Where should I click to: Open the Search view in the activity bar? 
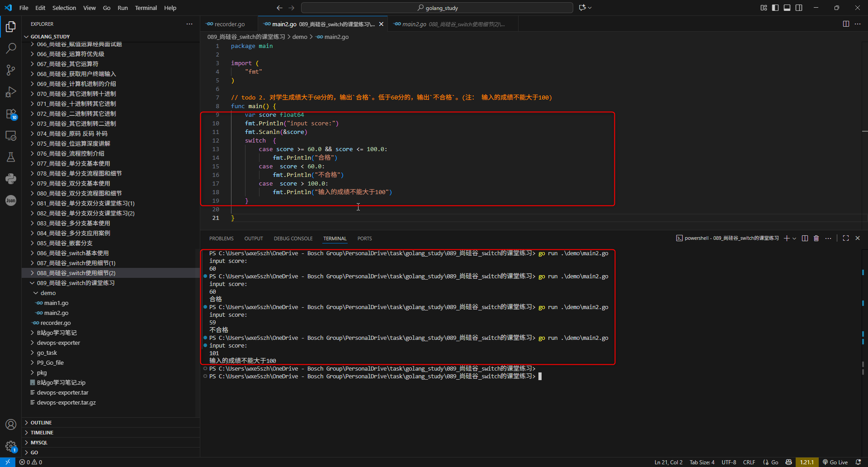(x=11, y=48)
